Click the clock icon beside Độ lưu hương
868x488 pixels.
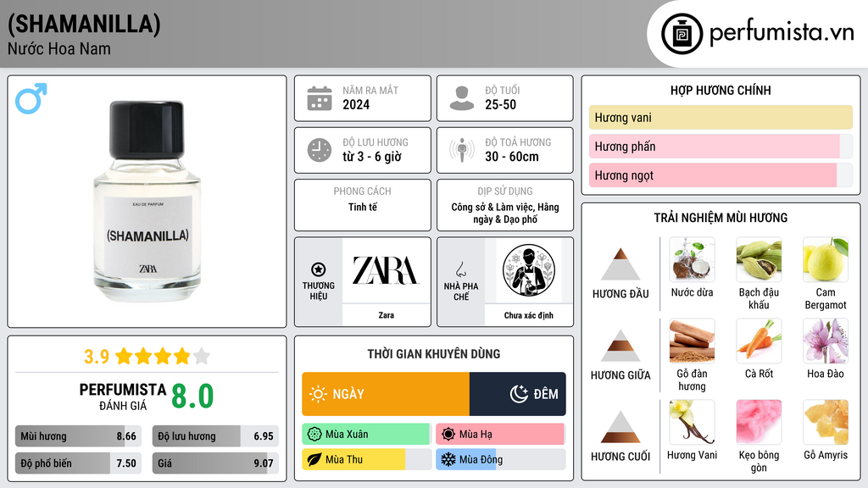(x=320, y=150)
